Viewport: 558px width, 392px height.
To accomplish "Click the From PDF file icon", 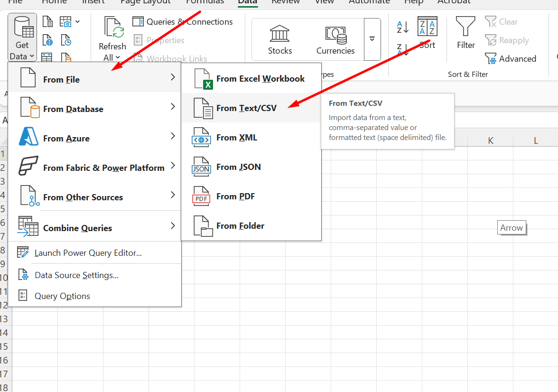I will [x=201, y=196].
